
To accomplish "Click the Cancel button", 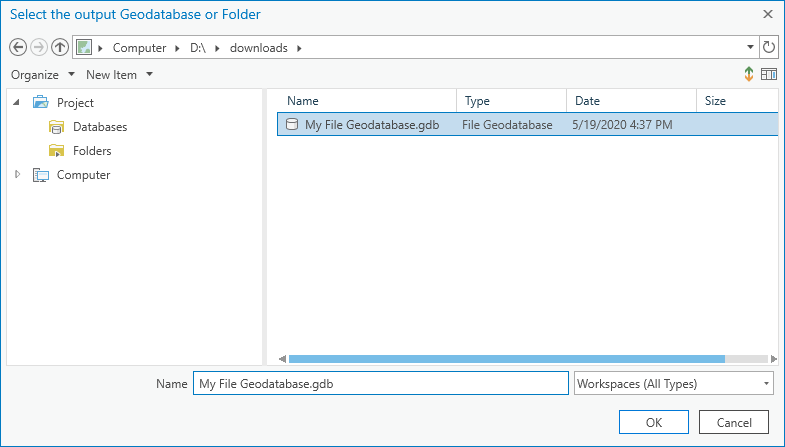I will click(734, 422).
